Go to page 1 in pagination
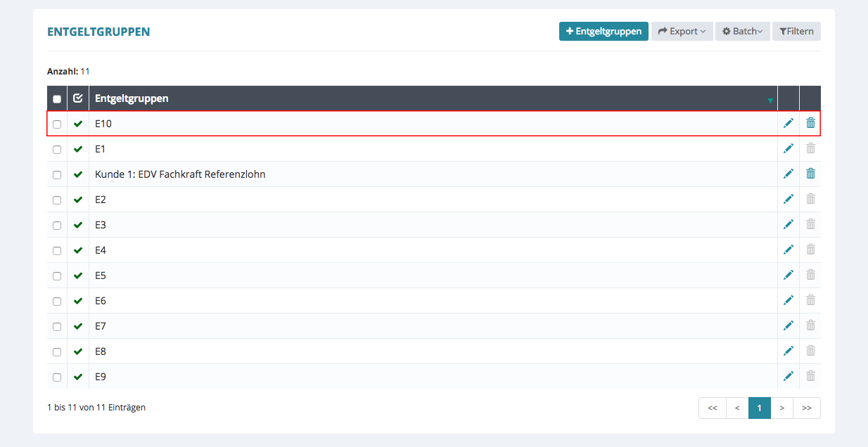Image resolution: width=868 pixels, height=447 pixels. click(x=760, y=408)
